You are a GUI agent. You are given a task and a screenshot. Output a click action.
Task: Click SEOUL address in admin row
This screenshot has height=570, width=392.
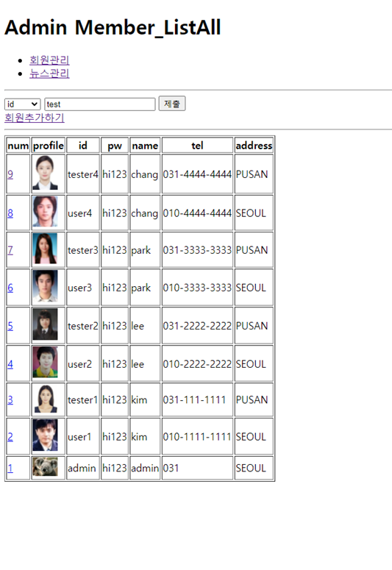click(x=251, y=469)
